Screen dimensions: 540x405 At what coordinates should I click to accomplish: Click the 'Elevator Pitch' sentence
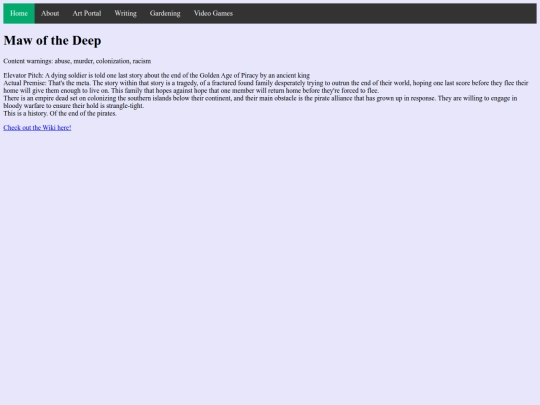(x=156, y=75)
